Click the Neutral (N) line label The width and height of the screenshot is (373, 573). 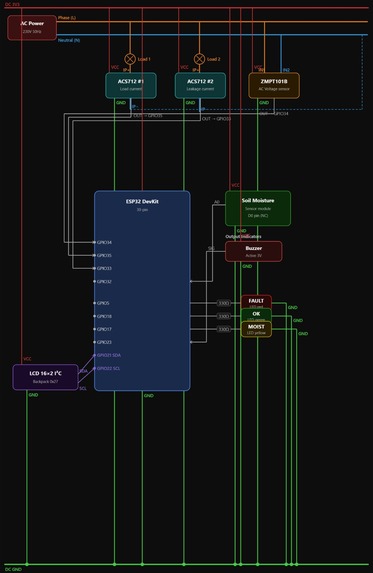pyautogui.click(x=69, y=40)
